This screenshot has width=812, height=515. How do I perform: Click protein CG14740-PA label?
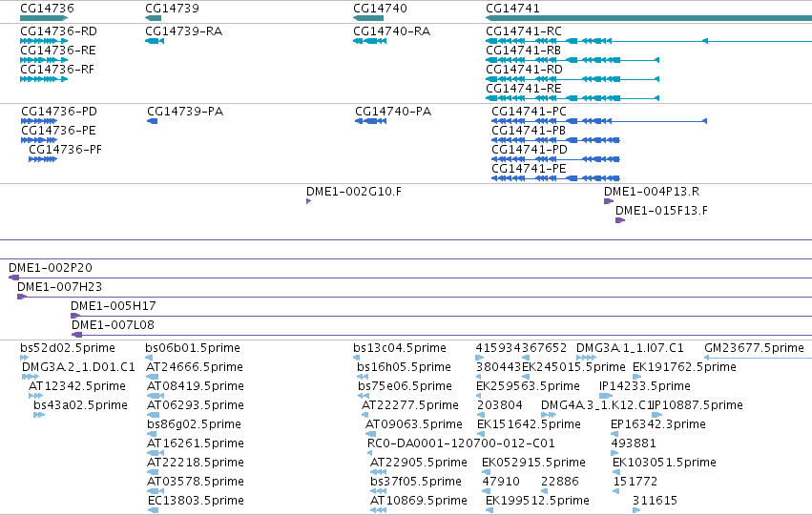(x=393, y=112)
